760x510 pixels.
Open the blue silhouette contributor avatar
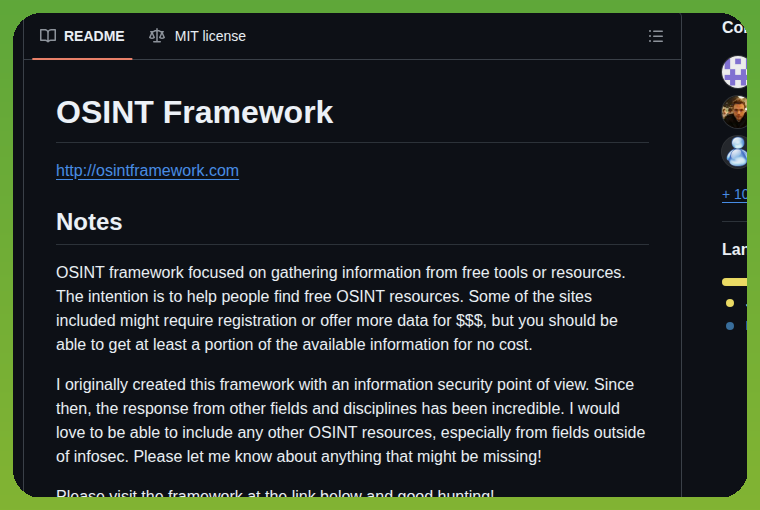pyautogui.click(x=735, y=152)
